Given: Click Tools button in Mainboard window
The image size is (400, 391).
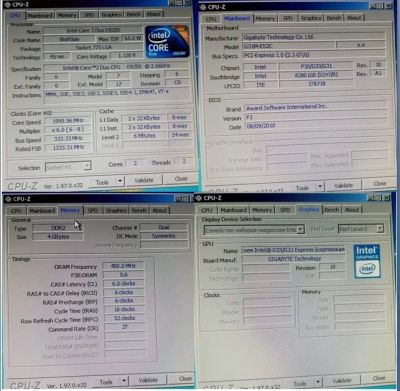Looking at the screenshot, I should coord(302,188).
